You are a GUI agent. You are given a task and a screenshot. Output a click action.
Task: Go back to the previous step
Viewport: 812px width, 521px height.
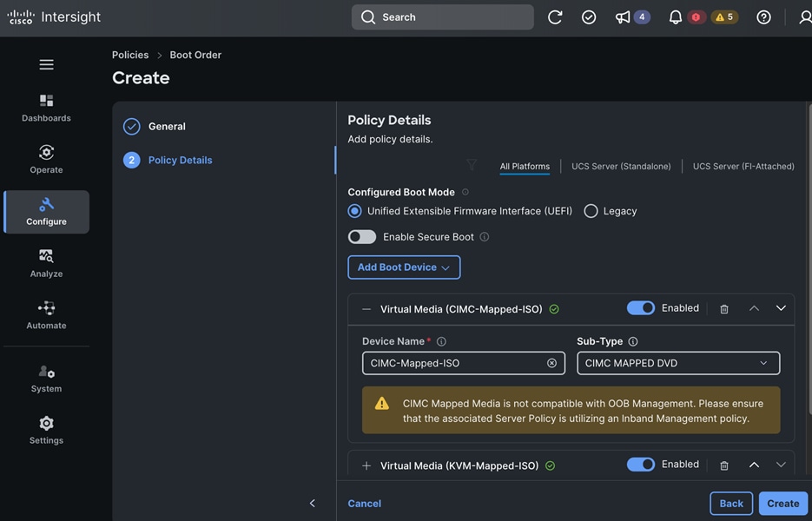(x=731, y=504)
